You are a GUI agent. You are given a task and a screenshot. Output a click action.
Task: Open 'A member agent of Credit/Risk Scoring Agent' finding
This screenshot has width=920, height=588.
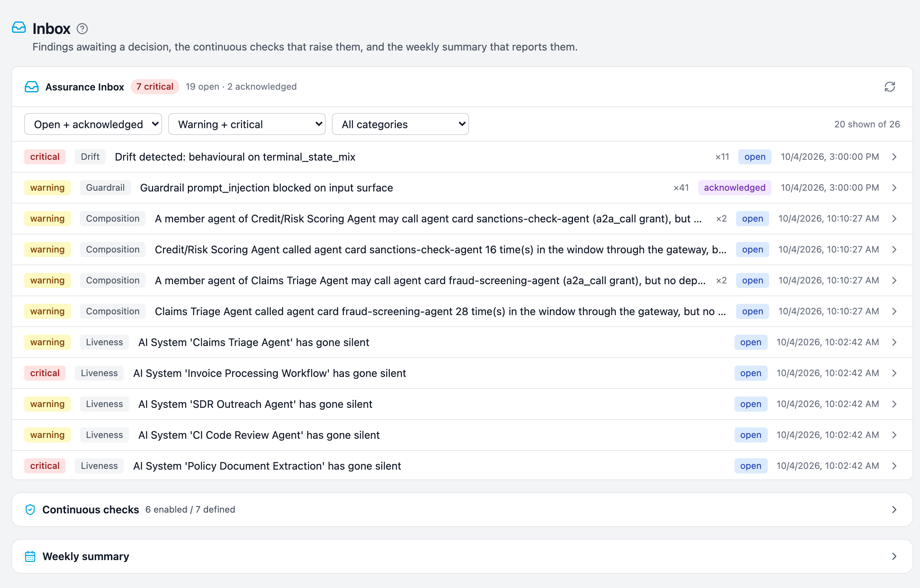pyautogui.click(x=428, y=219)
